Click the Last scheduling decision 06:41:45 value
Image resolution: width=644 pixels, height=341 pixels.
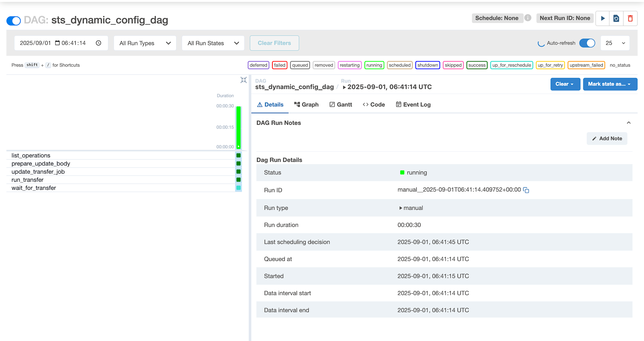coord(433,242)
